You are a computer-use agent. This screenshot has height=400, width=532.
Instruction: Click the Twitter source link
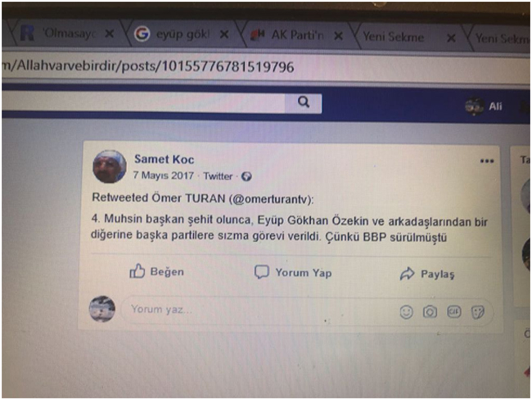point(218,176)
